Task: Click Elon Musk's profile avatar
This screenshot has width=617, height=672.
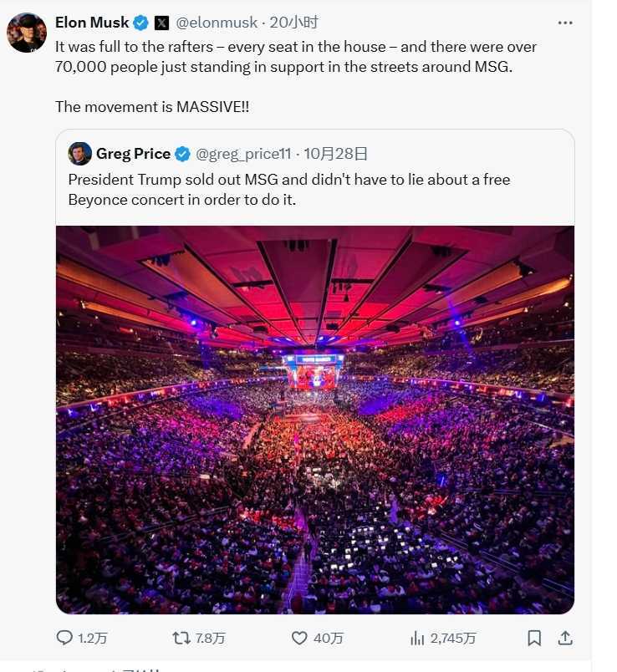Action: tap(27, 33)
